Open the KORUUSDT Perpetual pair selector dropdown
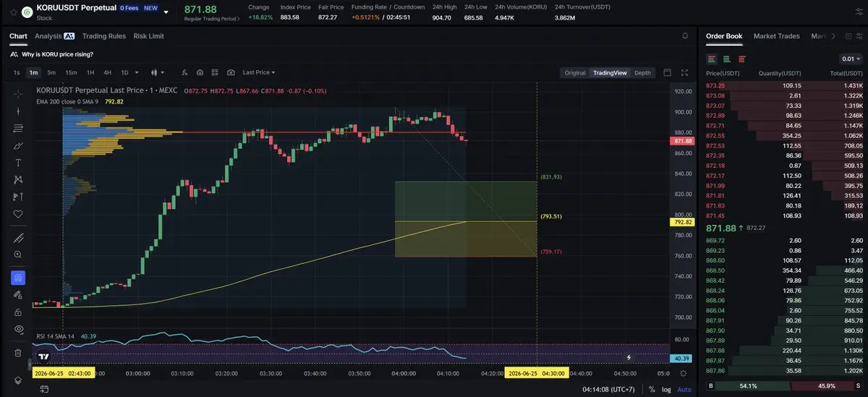Image resolution: width=868 pixels, height=397 pixels. pos(166,12)
